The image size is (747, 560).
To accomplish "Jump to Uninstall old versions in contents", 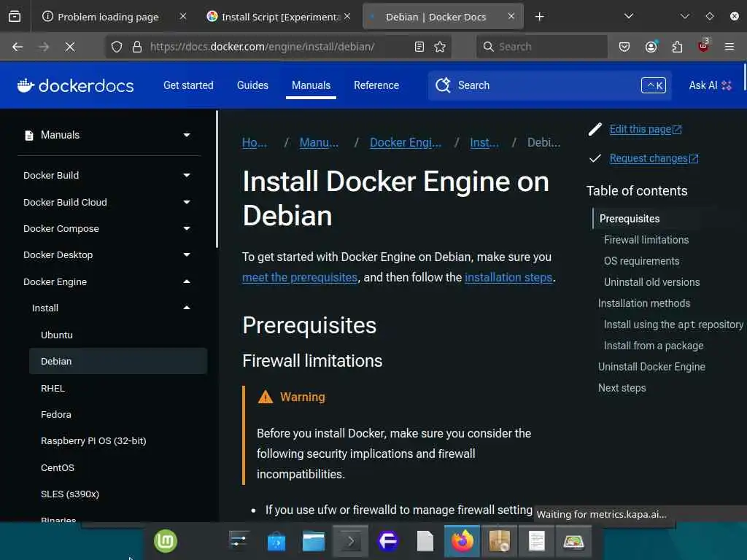I will pyautogui.click(x=651, y=282).
